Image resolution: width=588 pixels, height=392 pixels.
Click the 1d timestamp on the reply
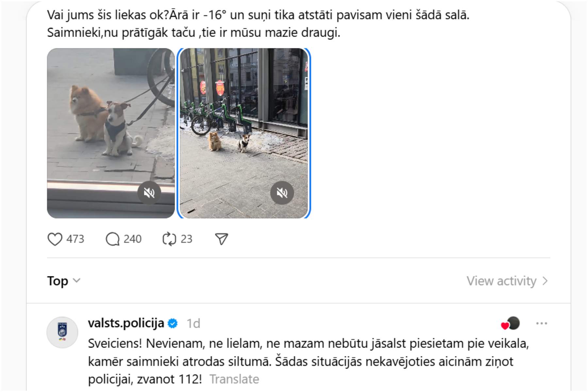193,323
